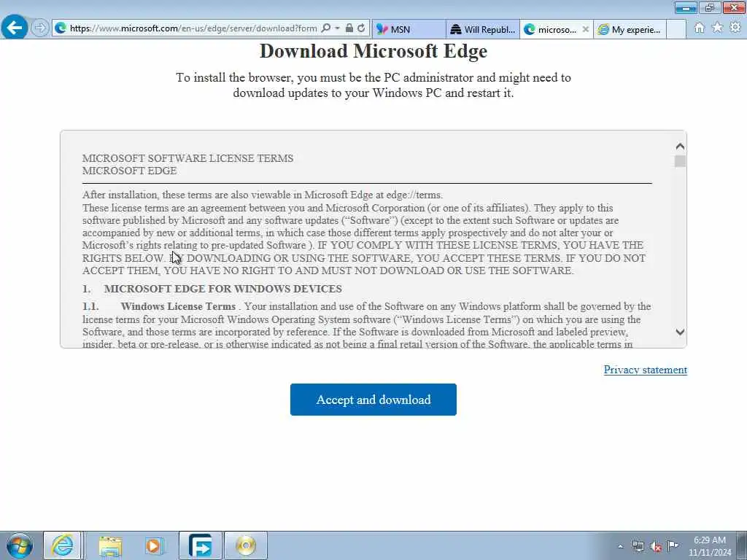Click Internet Explorer taskbar icon
Screen dimensions: 747x560
tap(63, 545)
